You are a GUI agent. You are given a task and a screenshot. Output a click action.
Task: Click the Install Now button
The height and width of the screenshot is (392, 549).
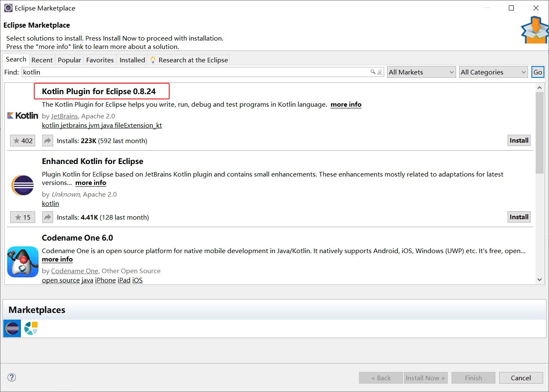click(426, 378)
